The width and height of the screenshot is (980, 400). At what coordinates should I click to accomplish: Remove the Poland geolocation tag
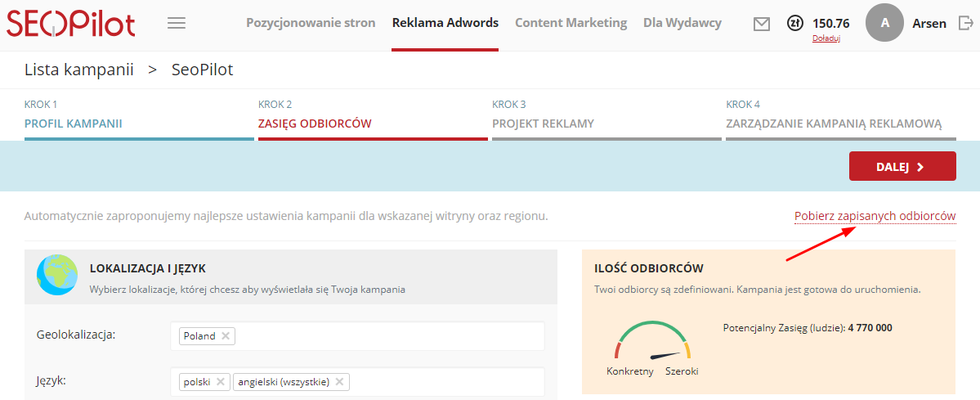[226, 335]
